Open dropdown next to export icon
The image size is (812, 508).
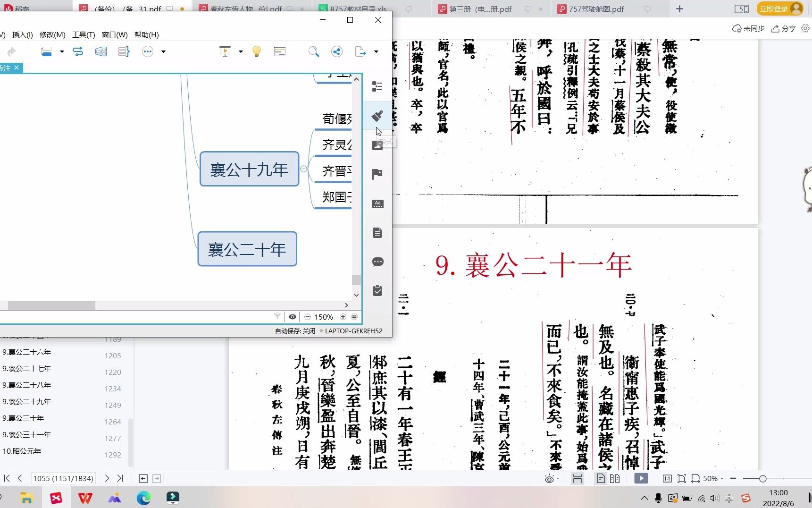[x=376, y=51]
